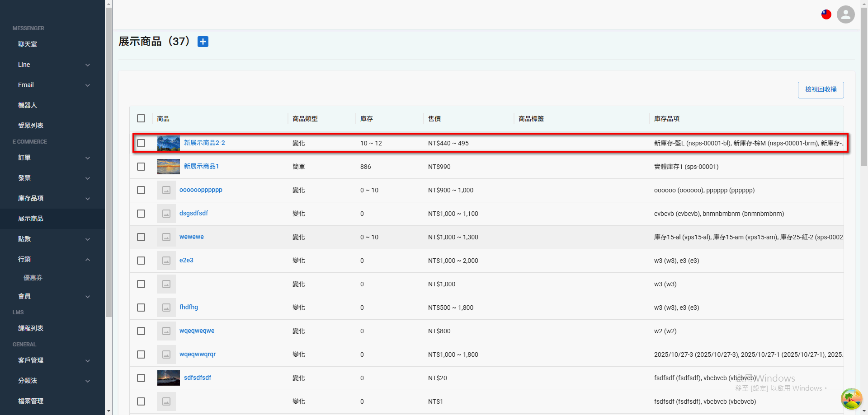
Task: Check the fhdfhg row checkbox
Action: coord(141,308)
